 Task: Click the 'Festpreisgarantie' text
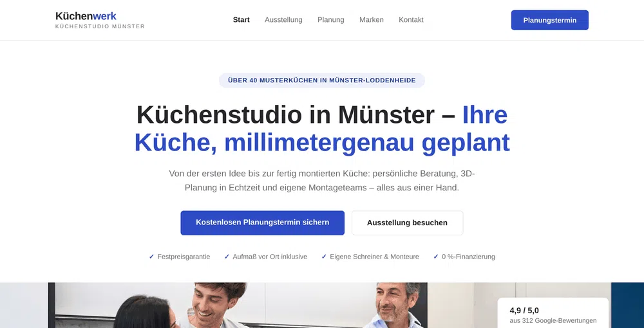click(184, 257)
